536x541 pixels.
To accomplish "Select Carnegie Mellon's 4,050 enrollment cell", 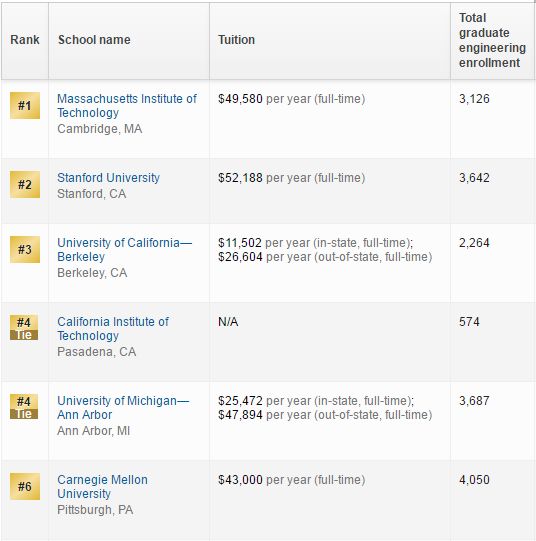I will [493, 500].
